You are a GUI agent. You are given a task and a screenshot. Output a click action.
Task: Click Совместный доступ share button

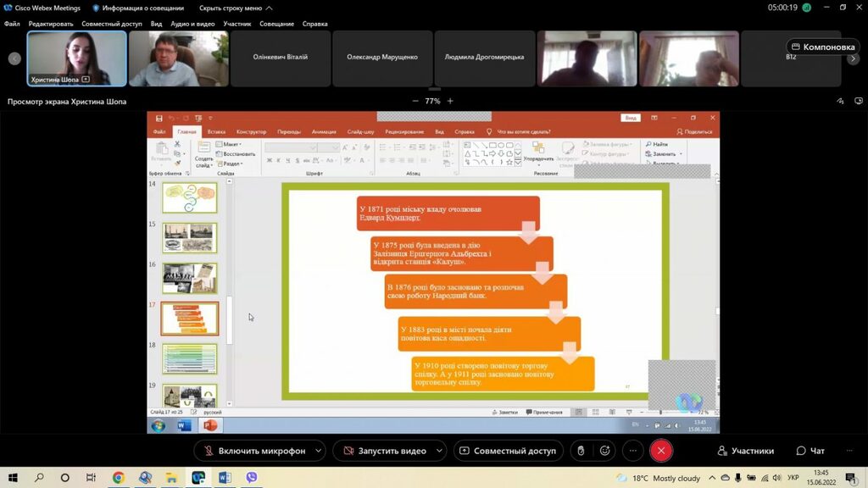[508, 451]
